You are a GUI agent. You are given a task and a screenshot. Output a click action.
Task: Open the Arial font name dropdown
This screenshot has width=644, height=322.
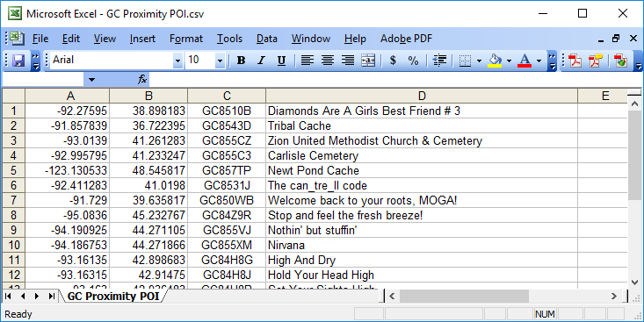[177, 61]
